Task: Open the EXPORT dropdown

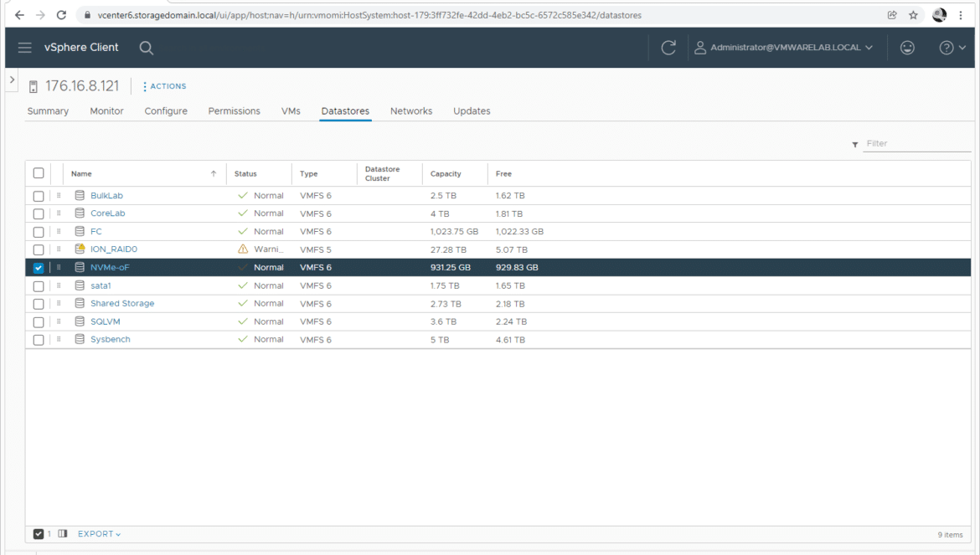Action: (100, 534)
